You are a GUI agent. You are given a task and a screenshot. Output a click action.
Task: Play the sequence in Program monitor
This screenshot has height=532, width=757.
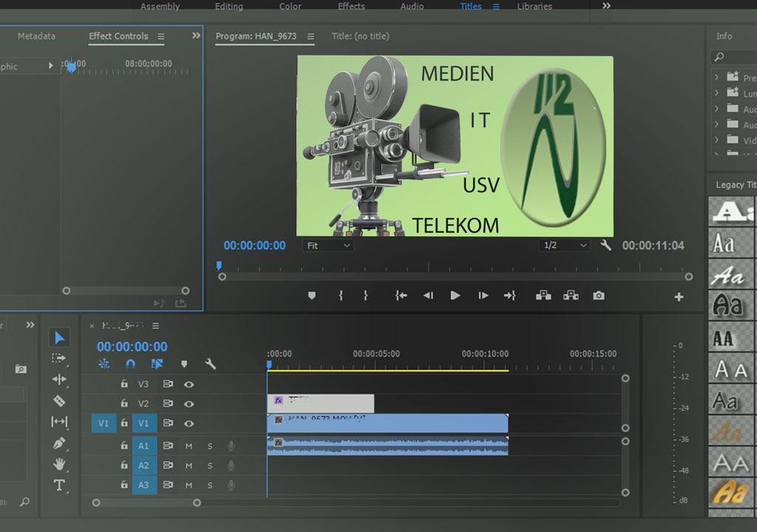(455, 296)
